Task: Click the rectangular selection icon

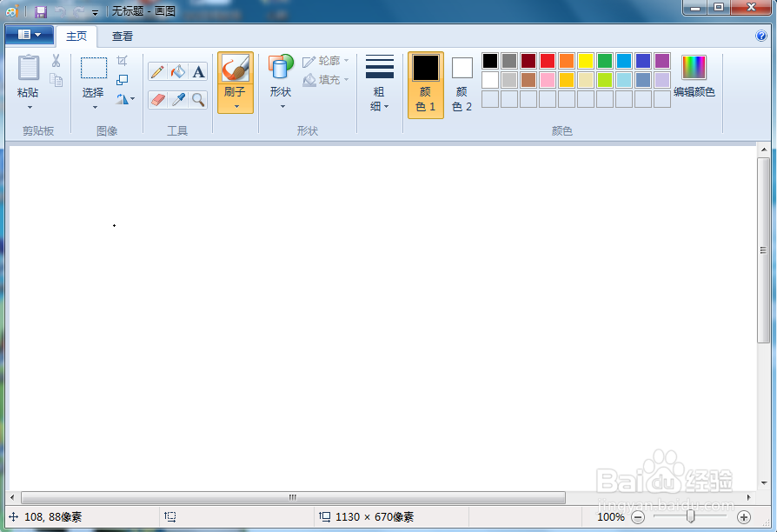Action: 94,68
